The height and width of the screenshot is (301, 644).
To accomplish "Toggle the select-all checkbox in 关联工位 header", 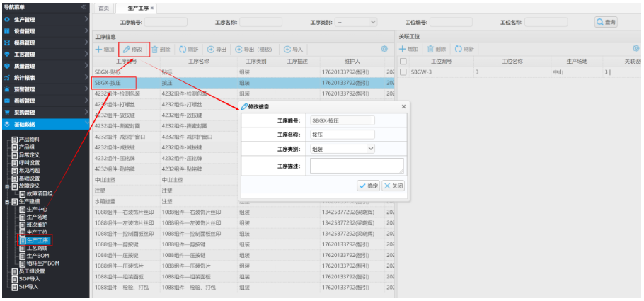I will (403, 62).
